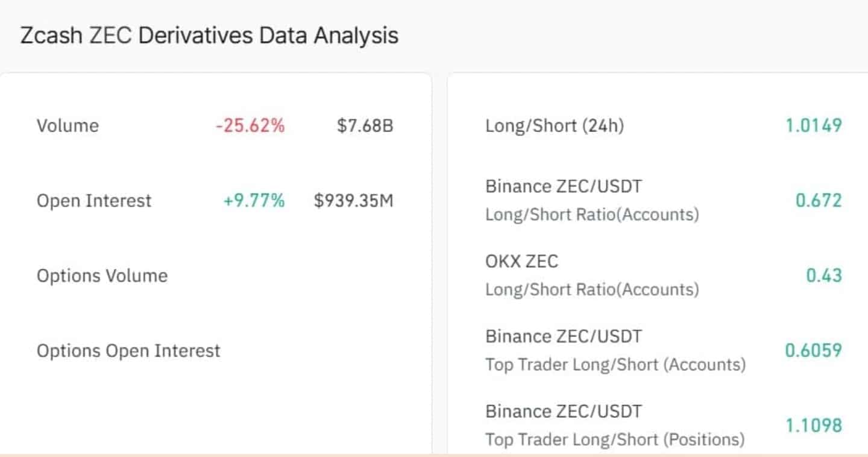Select the 1.1098 positions ratio value

(x=813, y=426)
